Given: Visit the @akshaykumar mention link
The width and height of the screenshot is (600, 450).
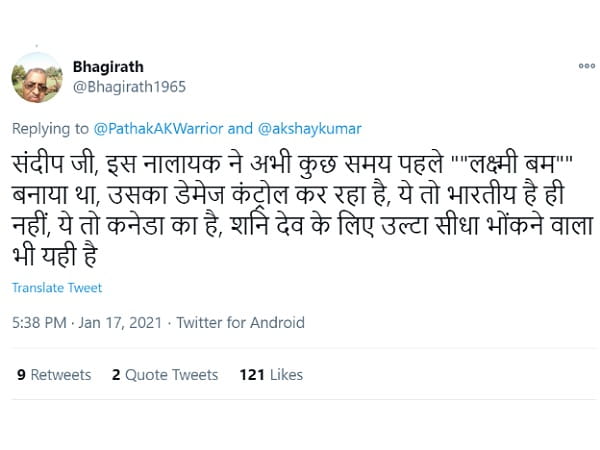Looking at the screenshot, I should point(310,129).
